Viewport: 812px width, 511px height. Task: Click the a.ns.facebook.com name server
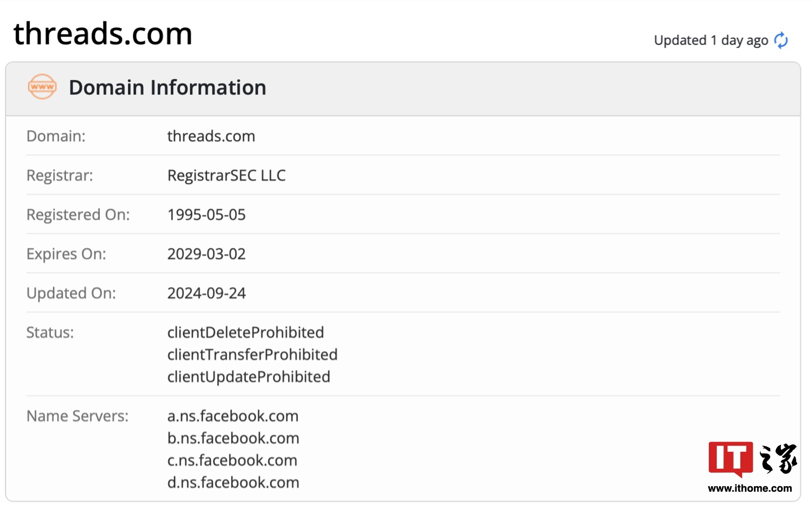tap(232, 416)
